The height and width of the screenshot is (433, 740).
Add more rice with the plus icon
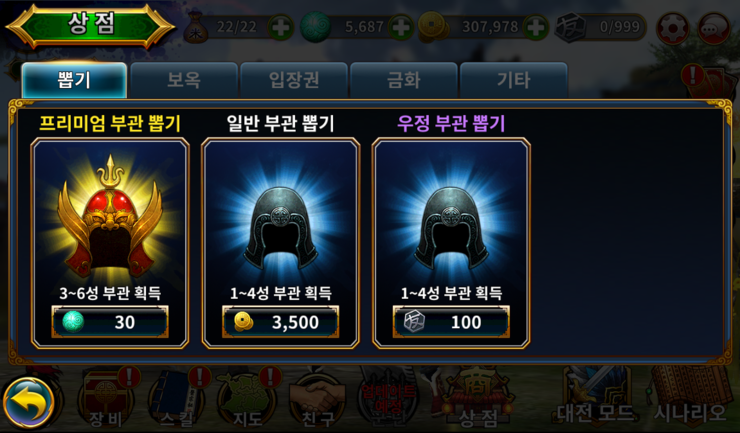pos(280,27)
